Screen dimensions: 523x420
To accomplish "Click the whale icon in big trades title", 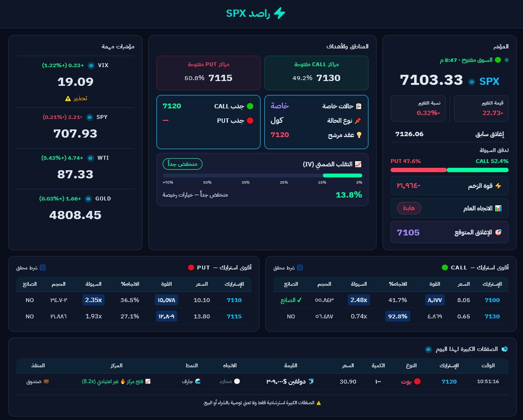I will coord(505,349).
